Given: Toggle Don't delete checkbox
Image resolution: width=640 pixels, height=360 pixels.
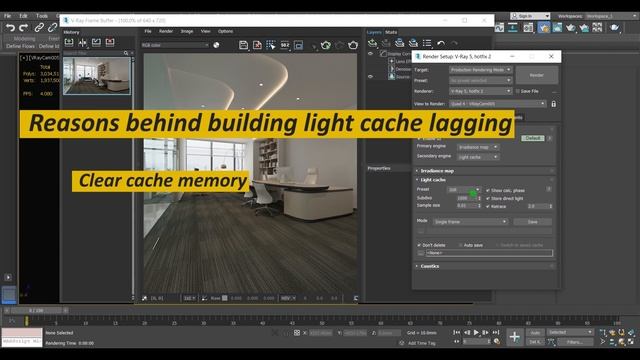Looking at the screenshot, I should coord(419,245).
